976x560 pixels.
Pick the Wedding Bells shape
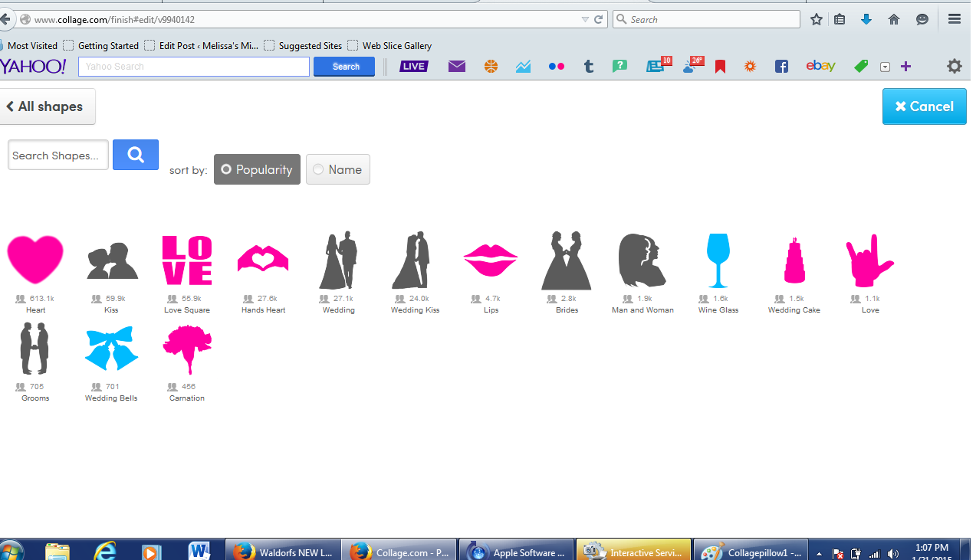[111, 349]
